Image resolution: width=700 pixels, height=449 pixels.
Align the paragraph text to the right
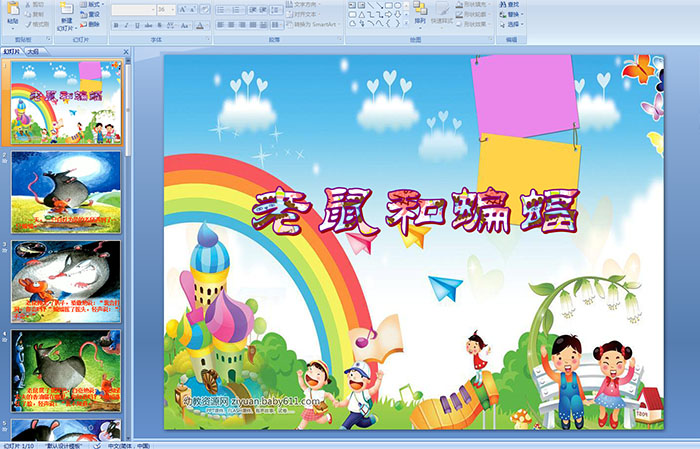pyautogui.click(x=242, y=25)
